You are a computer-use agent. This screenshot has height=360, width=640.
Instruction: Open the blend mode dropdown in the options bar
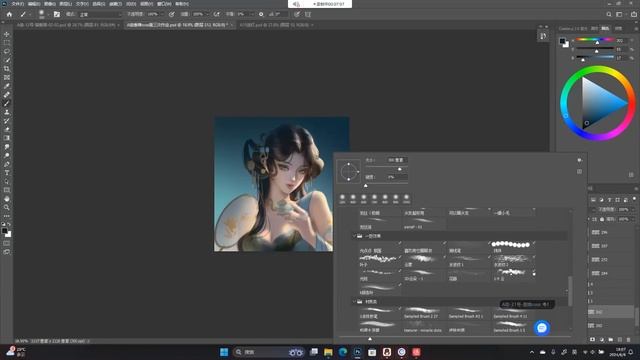click(x=100, y=14)
